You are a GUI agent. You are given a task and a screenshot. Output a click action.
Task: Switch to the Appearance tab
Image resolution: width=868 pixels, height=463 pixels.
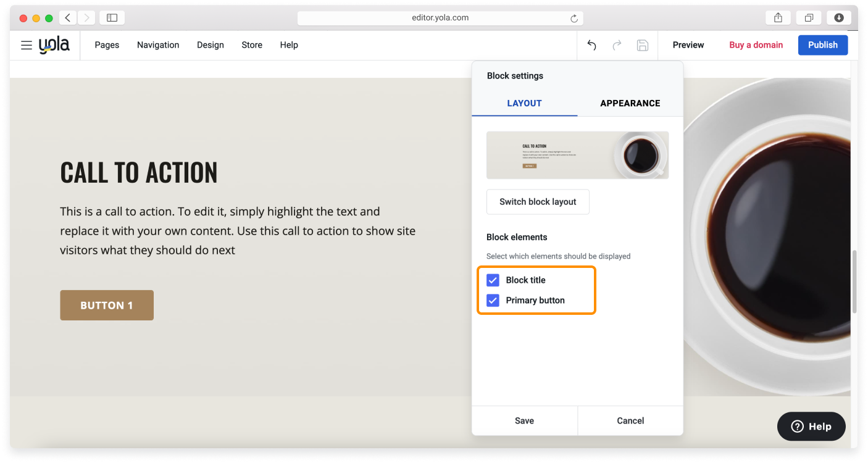tap(630, 103)
